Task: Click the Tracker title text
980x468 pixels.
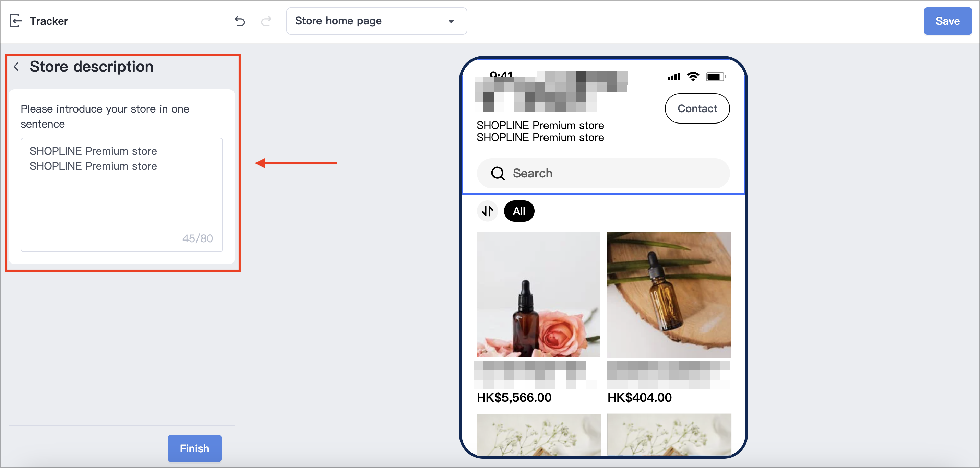Action: [x=49, y=21]
